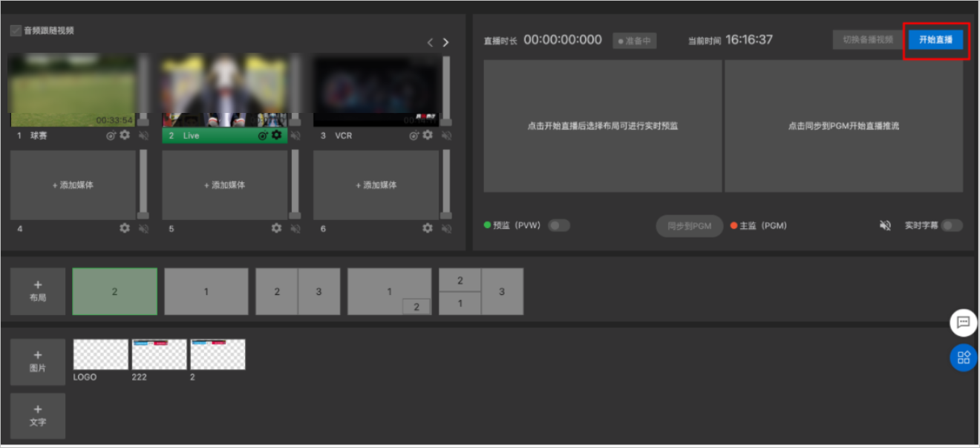Click the 主监 (PGM) label
980x448 pixels.
pos(762,226)
